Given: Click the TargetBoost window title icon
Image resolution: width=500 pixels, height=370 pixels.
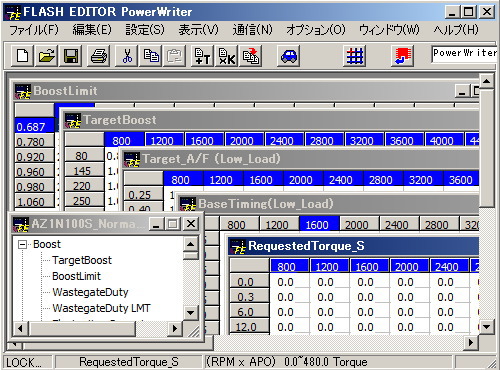Looking at the screenshot, I should click(x=72, y=120).
